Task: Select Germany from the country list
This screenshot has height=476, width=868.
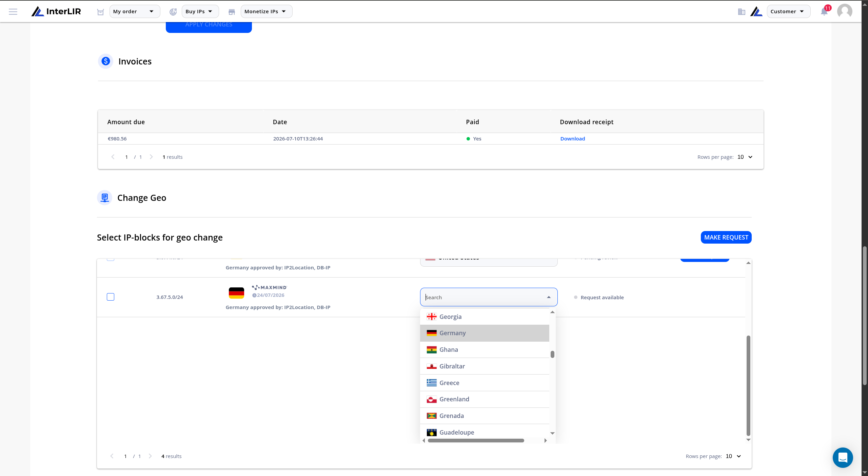Action: coord(485,333)
